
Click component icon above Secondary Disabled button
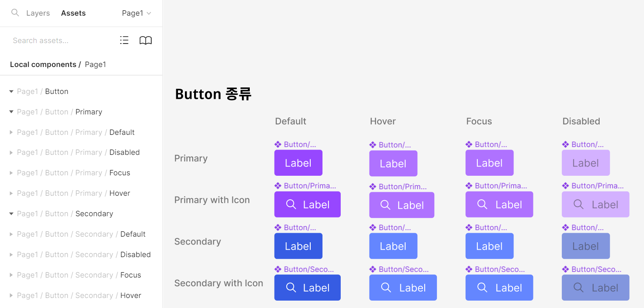(x=566, y=228)
